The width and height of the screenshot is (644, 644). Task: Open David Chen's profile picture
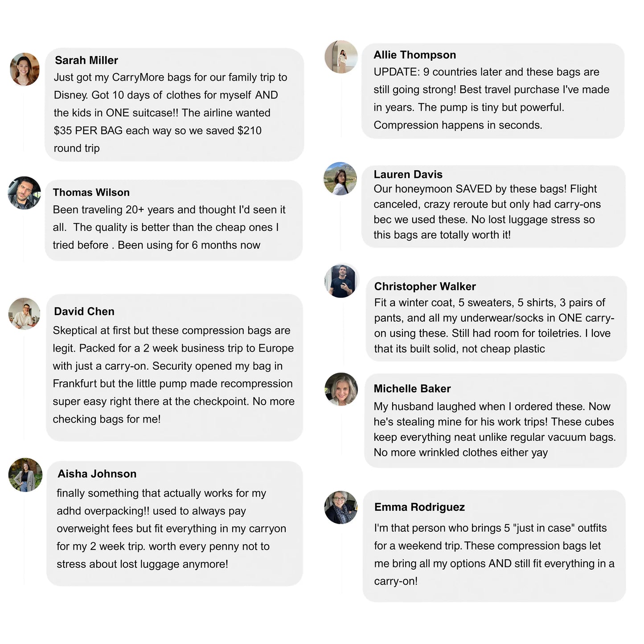coord(25,314)
